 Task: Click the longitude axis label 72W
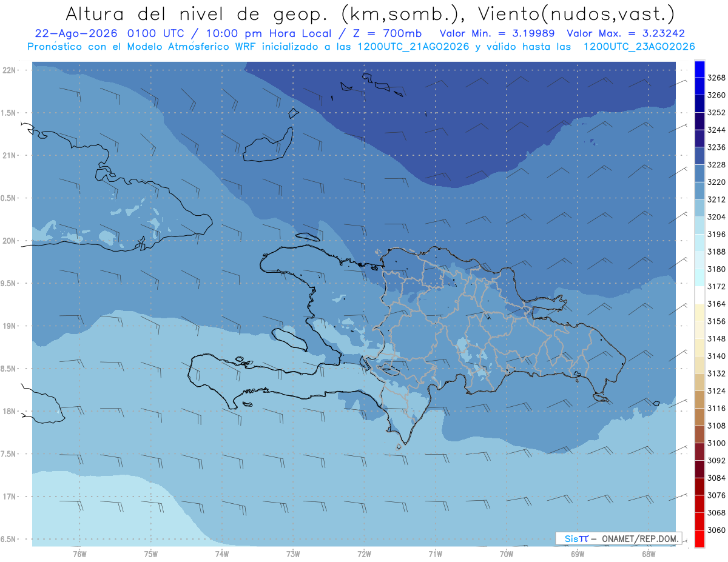coord(364,553)
